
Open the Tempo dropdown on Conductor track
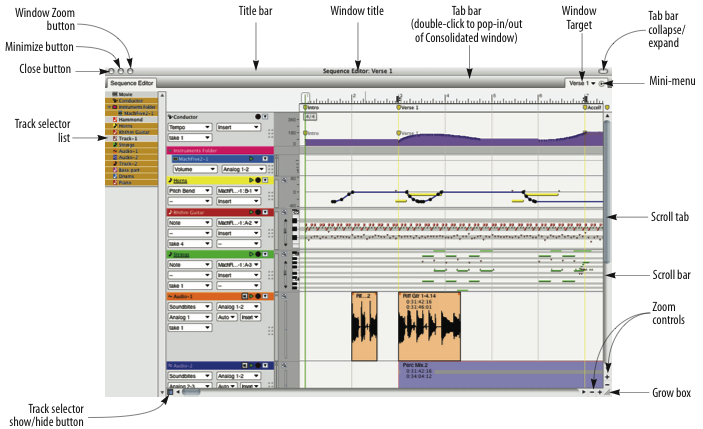[190, 127]
